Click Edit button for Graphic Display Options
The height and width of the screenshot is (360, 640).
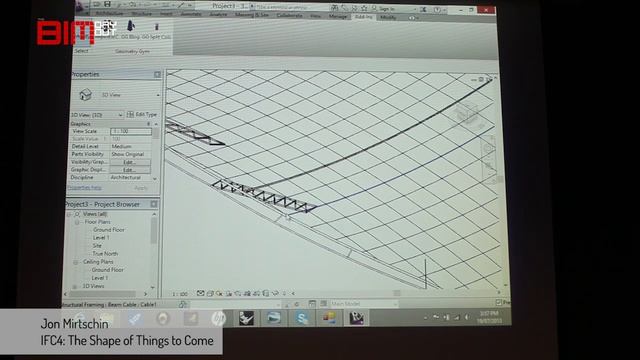click(130, 170)
